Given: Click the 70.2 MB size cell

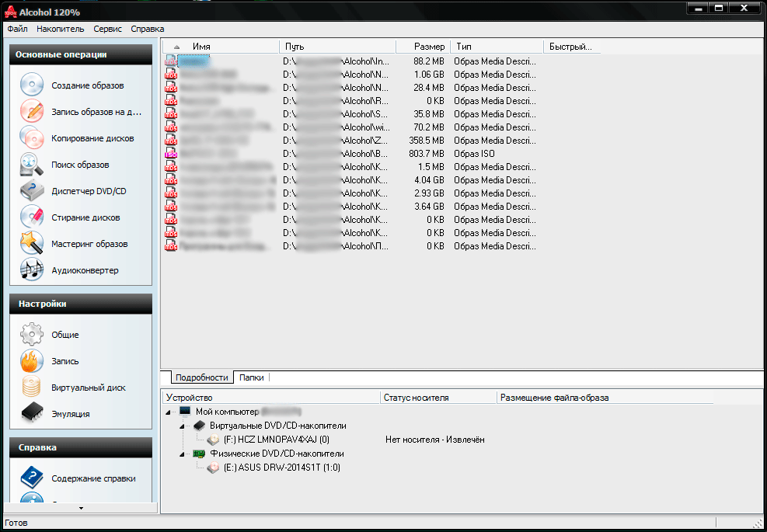Looking at the screenshot, I should pyautogui.click(x=428, y=127).
